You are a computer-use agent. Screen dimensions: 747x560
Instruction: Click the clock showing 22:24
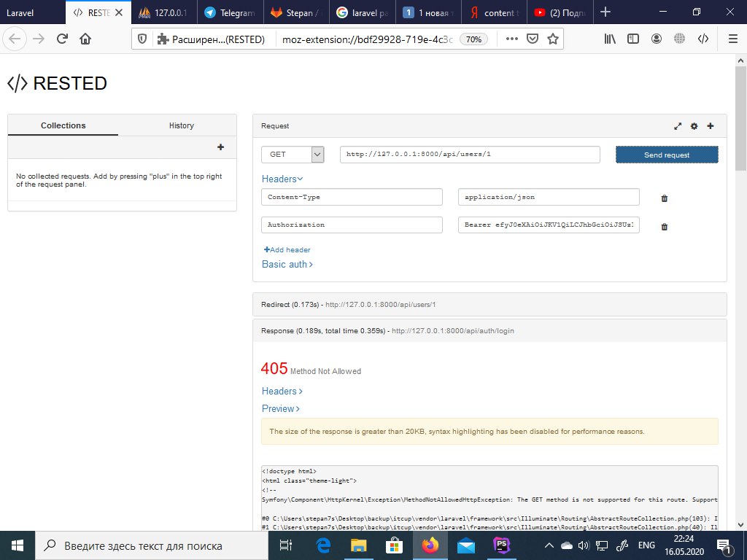tap(684, 539)
